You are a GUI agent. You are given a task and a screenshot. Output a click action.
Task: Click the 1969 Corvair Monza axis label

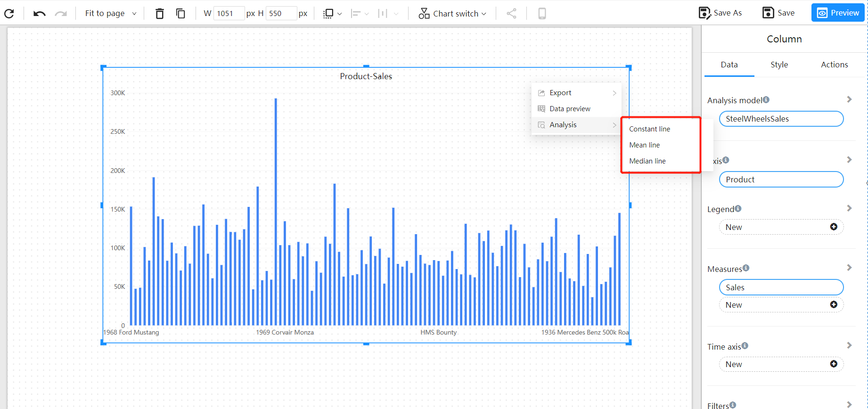click(285, 332)
